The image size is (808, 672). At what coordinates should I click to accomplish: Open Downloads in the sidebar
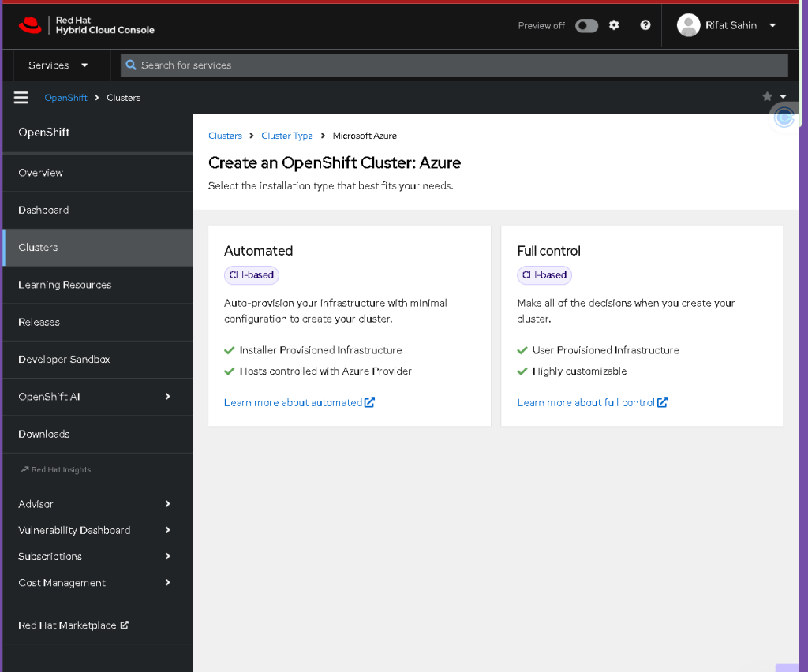(97, 434)
